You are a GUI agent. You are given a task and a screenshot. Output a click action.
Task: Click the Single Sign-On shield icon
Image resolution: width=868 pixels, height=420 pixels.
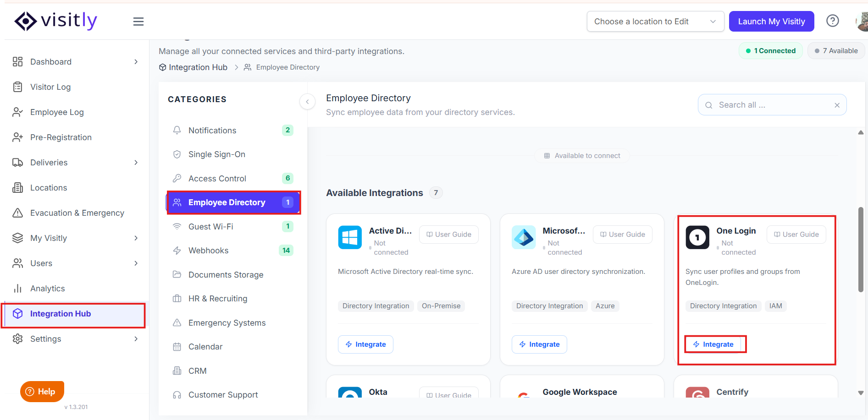(177, 154)
